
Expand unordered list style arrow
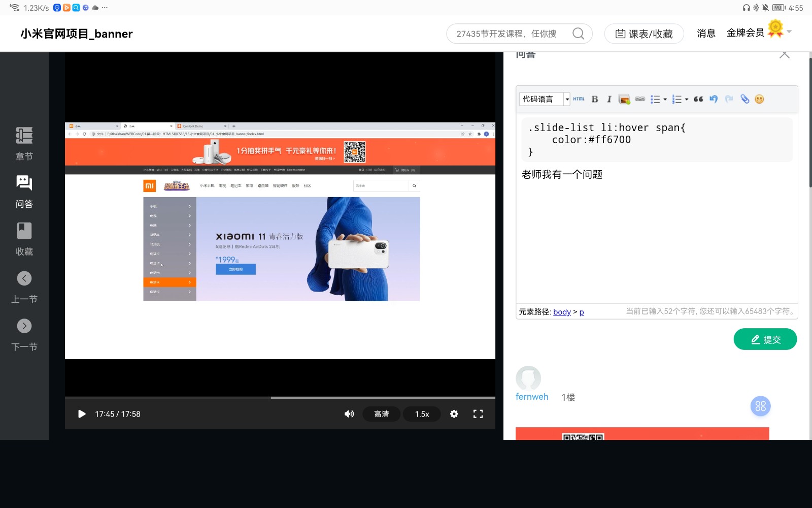(665, 99)
